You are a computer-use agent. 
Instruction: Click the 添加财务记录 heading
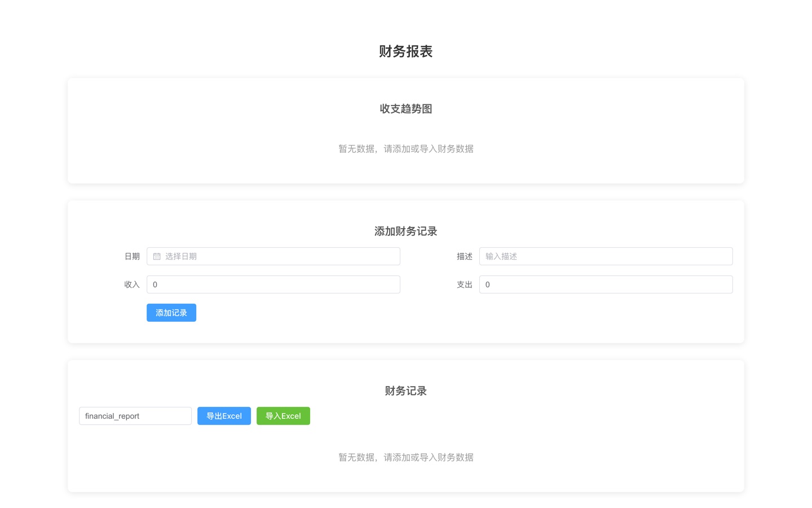point(406,231)
